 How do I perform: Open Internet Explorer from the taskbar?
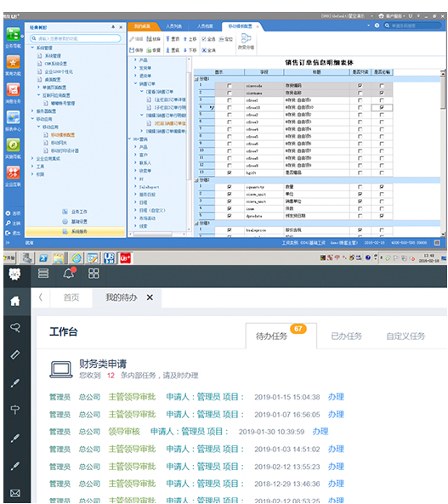(77, 258)
